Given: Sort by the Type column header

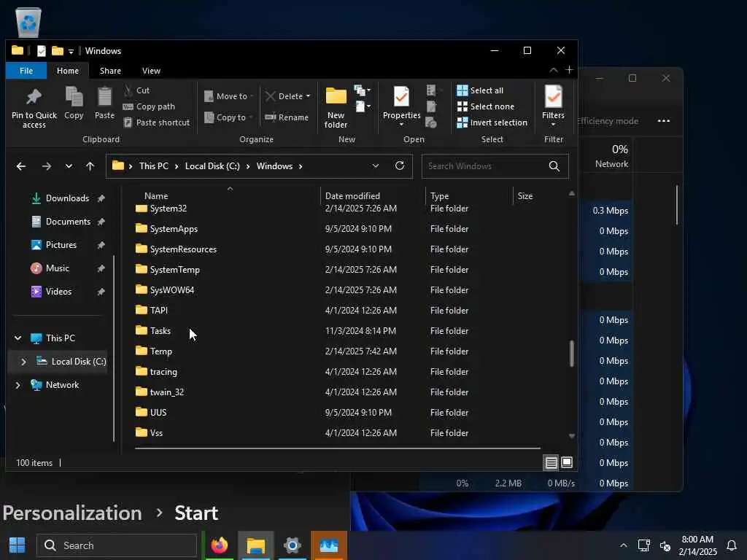Looking at the screenshot, I should [x=439, y=195].
